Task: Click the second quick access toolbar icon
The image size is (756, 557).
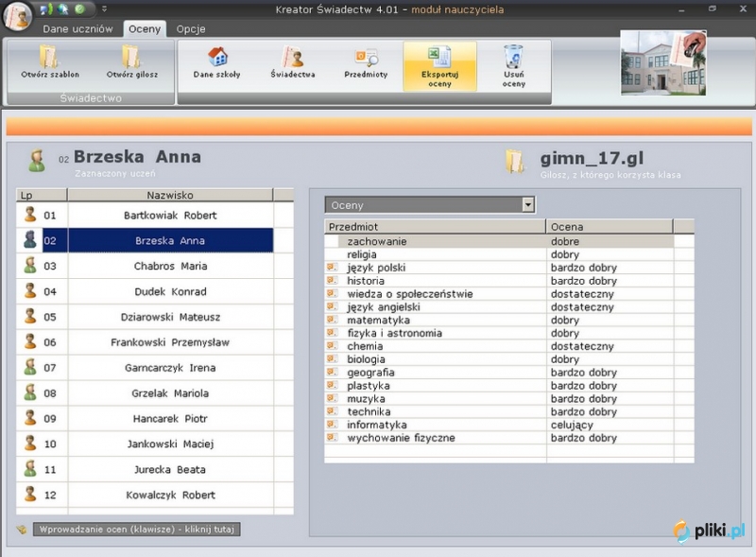Action: (x=62, y=9)
